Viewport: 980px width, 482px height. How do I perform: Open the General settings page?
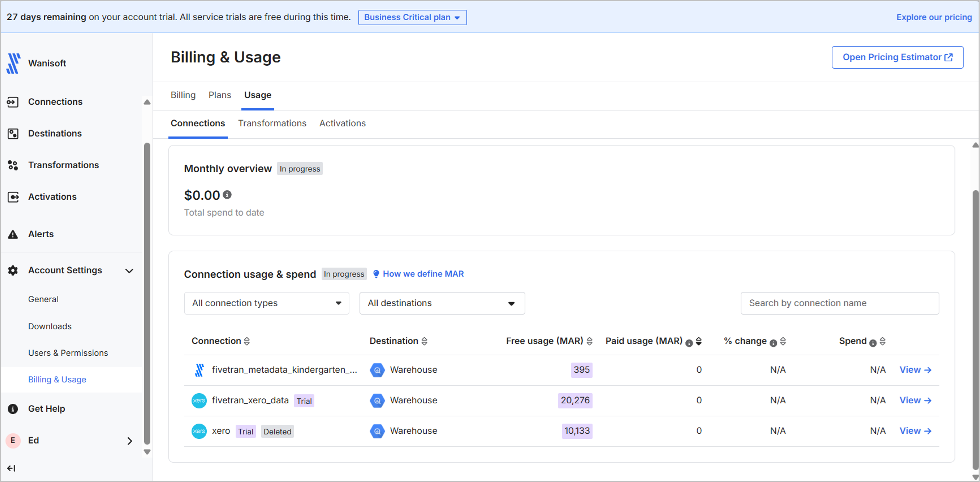pyautogui.click(x=43, y=299)
